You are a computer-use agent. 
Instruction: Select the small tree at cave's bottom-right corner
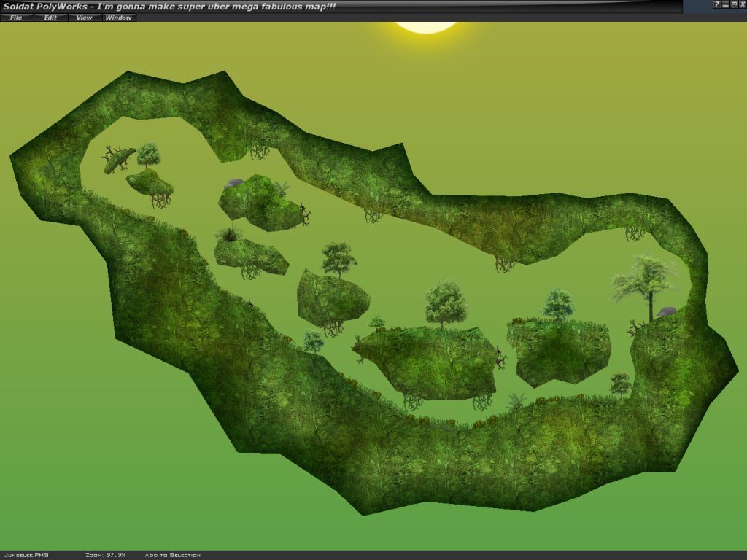pos(620,384)
